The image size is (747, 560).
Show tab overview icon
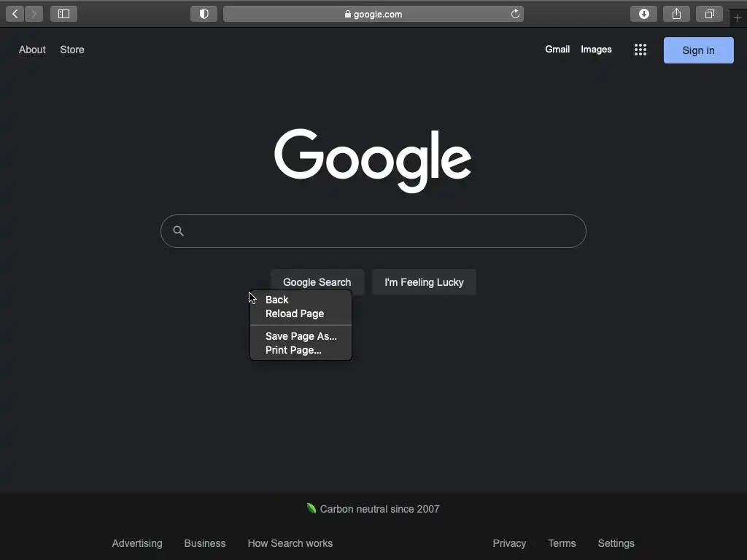(709, 14)
